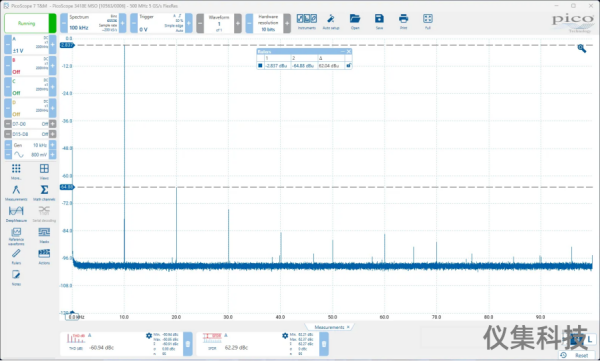
Task: Turn on Channel D with plus button
Action: pyautogui.click(x=52, y=108)
